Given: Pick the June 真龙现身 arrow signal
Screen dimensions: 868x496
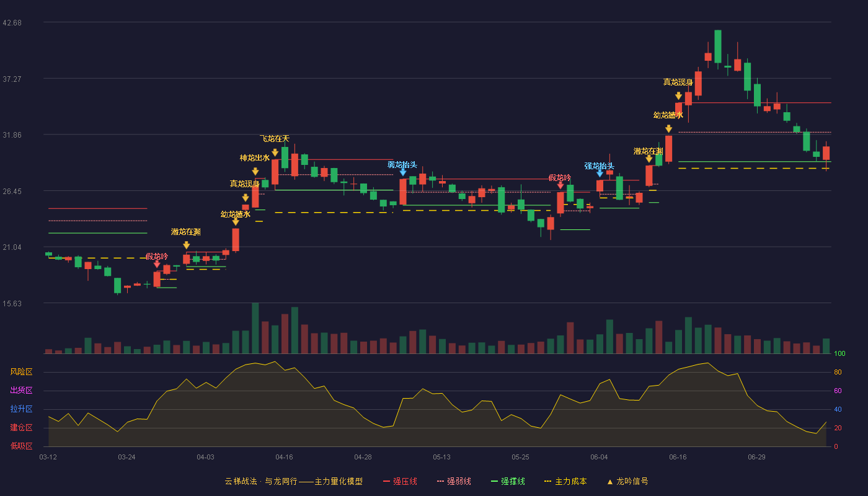Looking at the screenshot, I should (x=678, y=96).
